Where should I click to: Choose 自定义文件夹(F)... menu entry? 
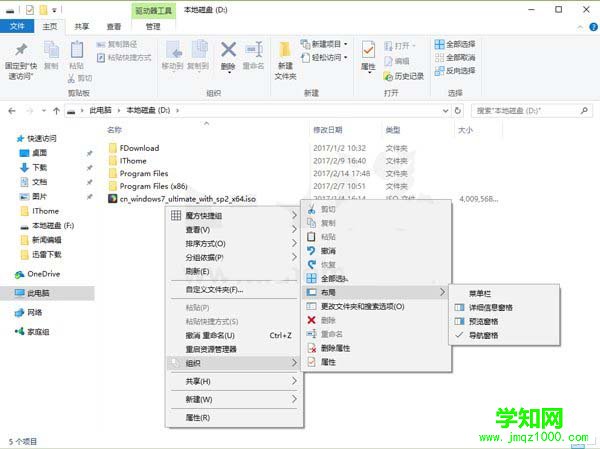233,289
